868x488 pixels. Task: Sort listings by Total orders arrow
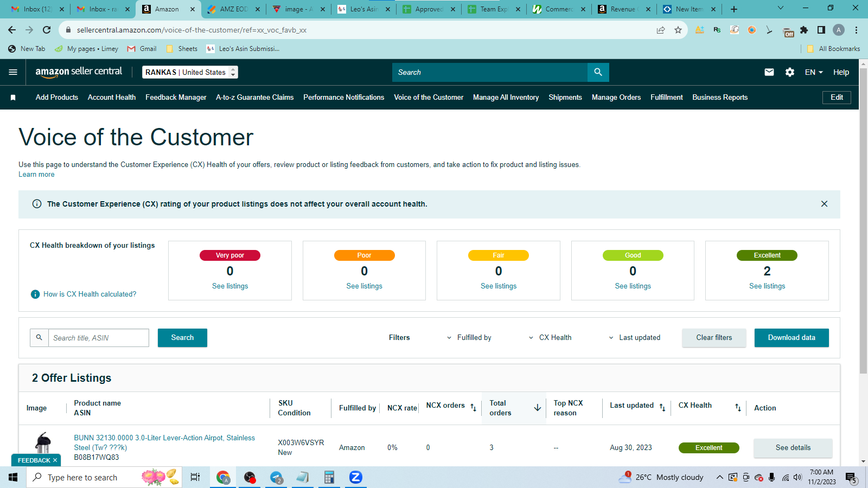[537, 408]
